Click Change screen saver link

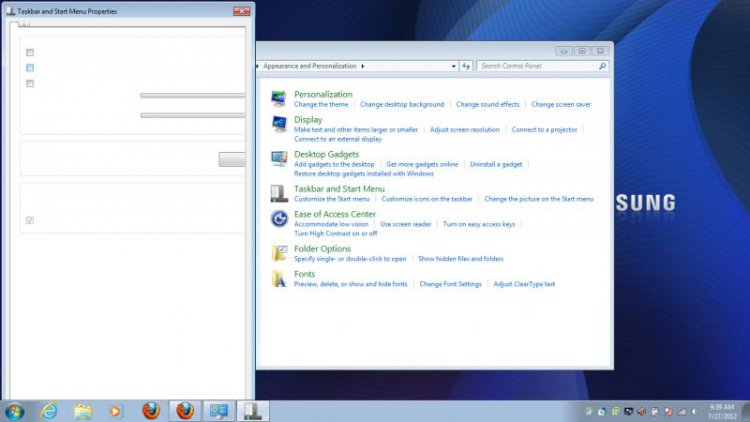pos(561,104)
